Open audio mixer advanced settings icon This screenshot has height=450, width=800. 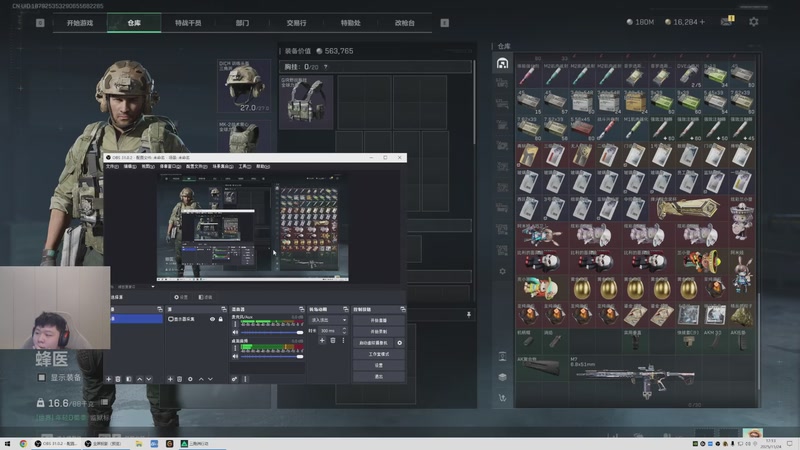[234, 379]
